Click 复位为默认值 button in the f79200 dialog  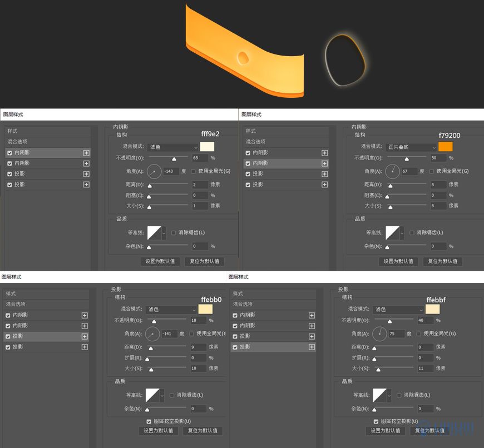[x=442, y=261]
